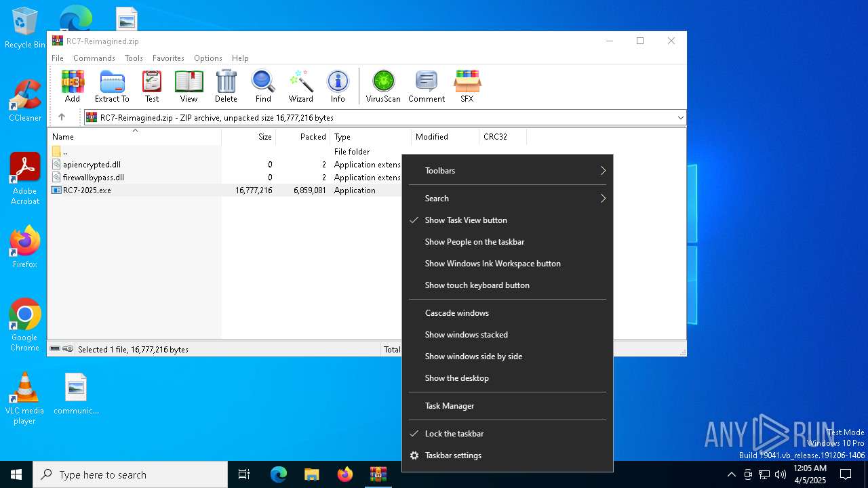The height and width of the screenshot is (488, 868).
Task: Start VirusScan on the archive
Action: click(383, 86)
